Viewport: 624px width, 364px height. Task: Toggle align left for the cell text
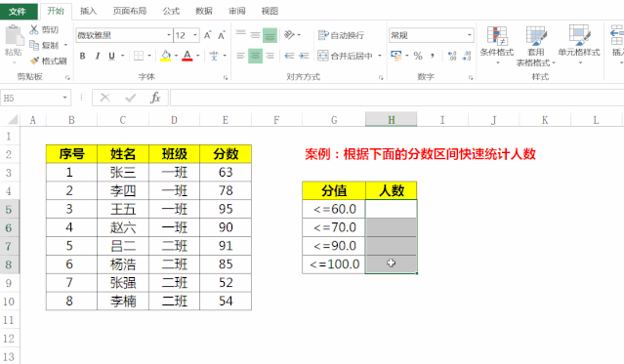241,56
